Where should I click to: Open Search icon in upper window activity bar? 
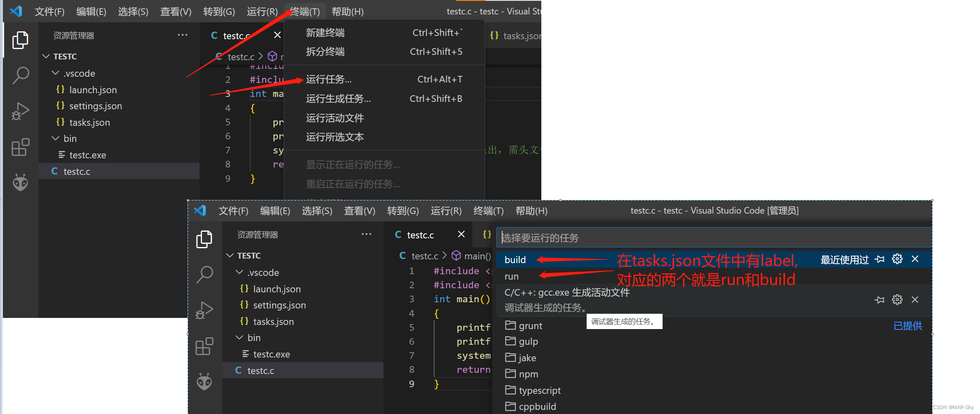pyautogui.click(x=20, y=76)
